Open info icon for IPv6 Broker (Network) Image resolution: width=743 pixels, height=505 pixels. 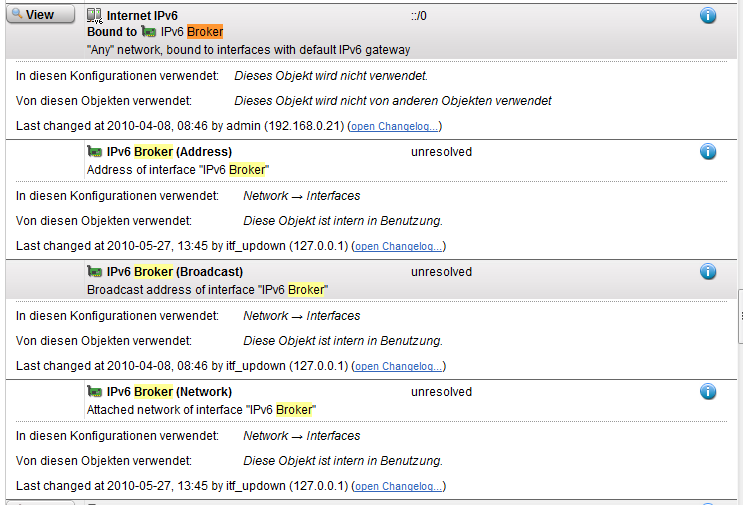click(x=708, y=392)
